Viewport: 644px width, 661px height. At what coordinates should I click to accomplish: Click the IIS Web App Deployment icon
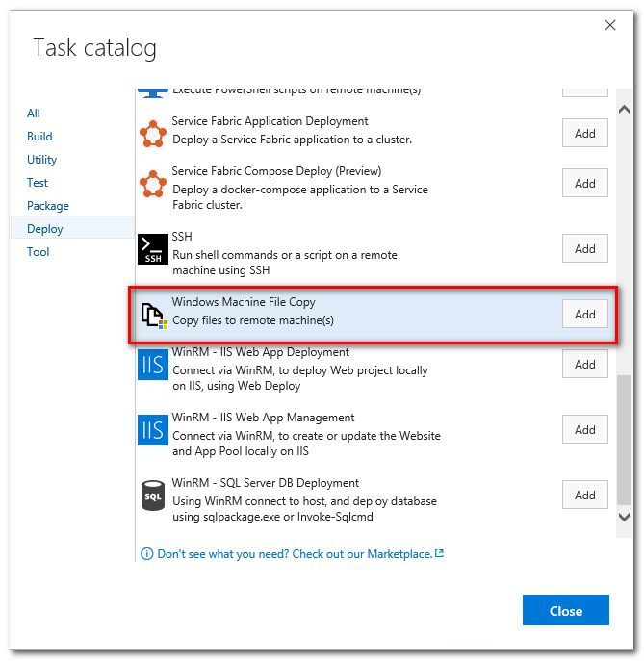click(x=153, y=365)
